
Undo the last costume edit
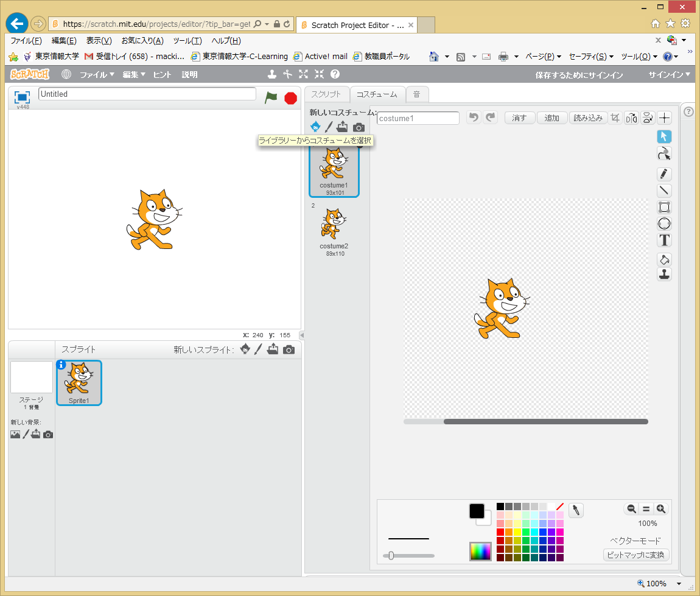pyautogui.click(x=474, y=117)
